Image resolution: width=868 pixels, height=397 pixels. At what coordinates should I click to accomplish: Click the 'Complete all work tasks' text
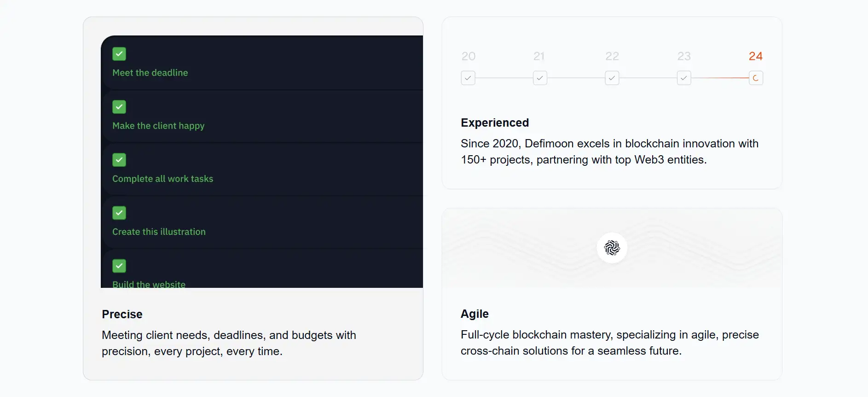pos(162,179)
